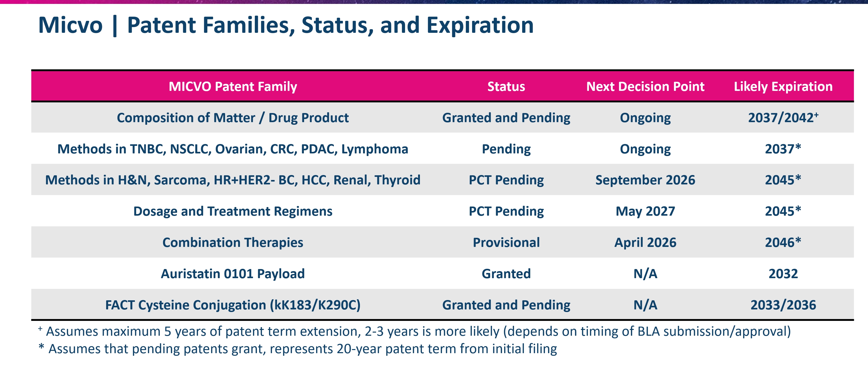Click the 'May 2027' decision point cell
Screen dimensions: 868x380
tap(645, 211)
